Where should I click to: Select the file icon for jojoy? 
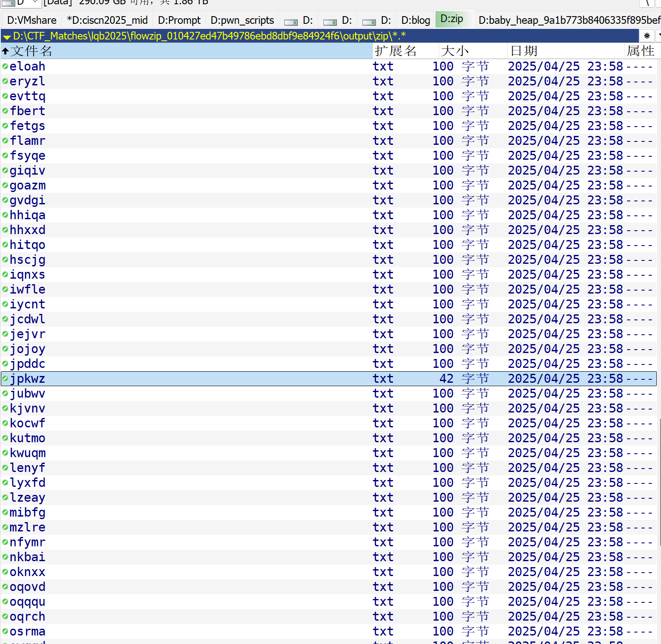[x=5, y=349]
